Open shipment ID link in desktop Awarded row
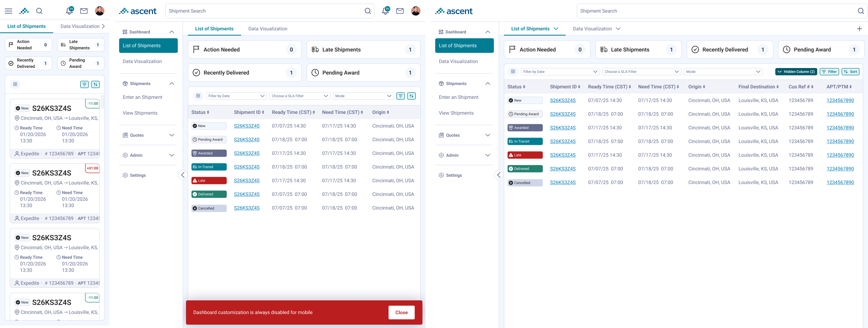This screenshot has height=328, width=868. pyautogui.click(x=563, y=128)
